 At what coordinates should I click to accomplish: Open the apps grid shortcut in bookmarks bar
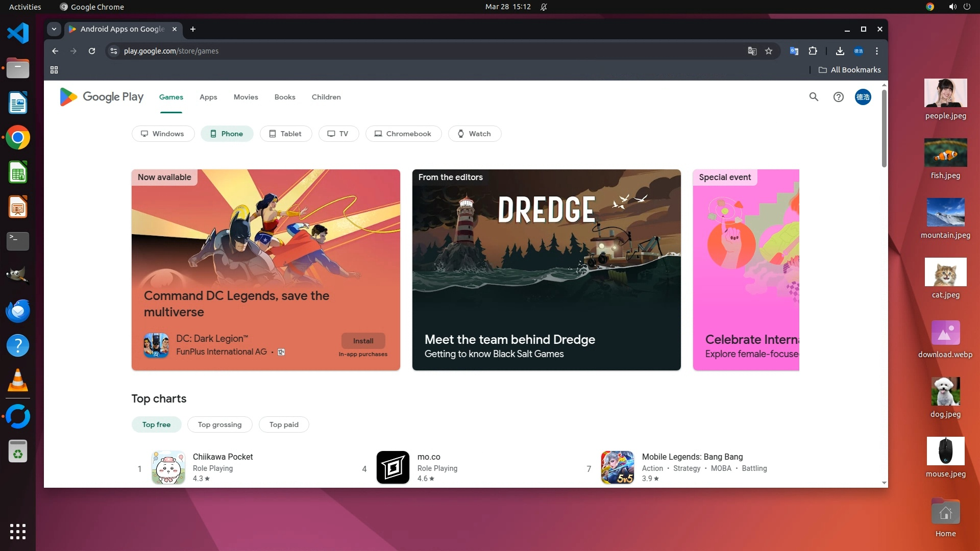pos(54,70)
